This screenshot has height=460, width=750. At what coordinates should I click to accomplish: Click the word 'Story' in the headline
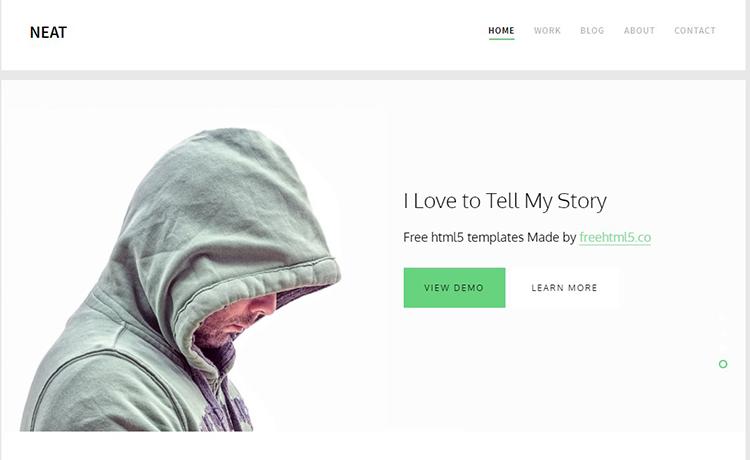[582, 201]
